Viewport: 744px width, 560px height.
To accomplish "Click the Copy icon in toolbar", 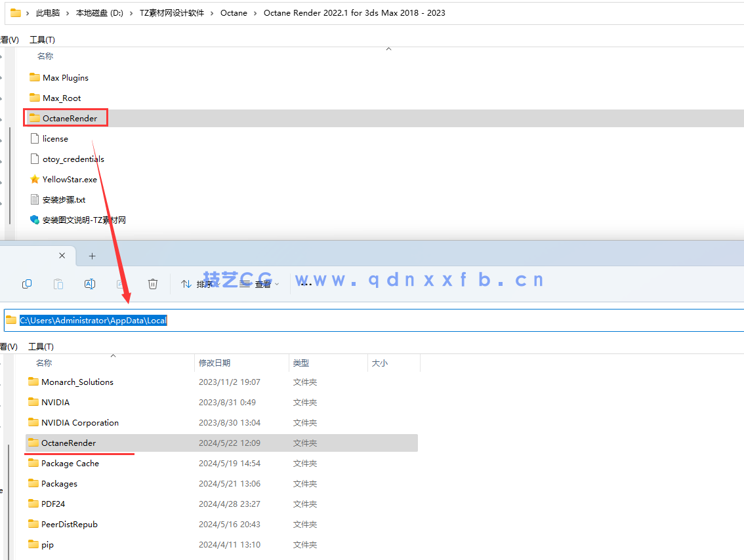I will point(27,284).
